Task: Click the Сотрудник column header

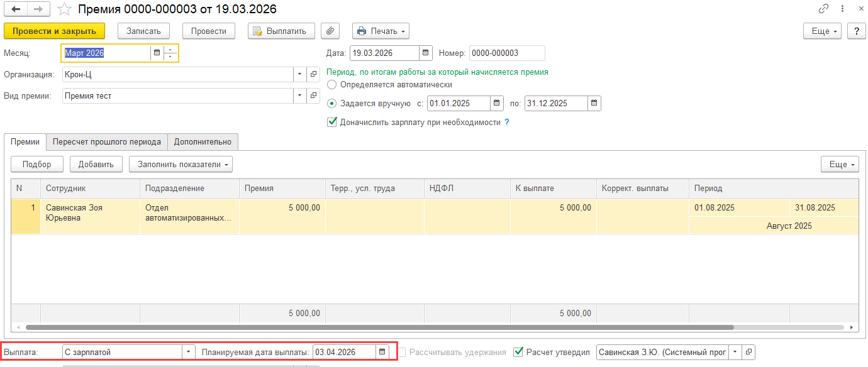Action: (x=90, y=189)
